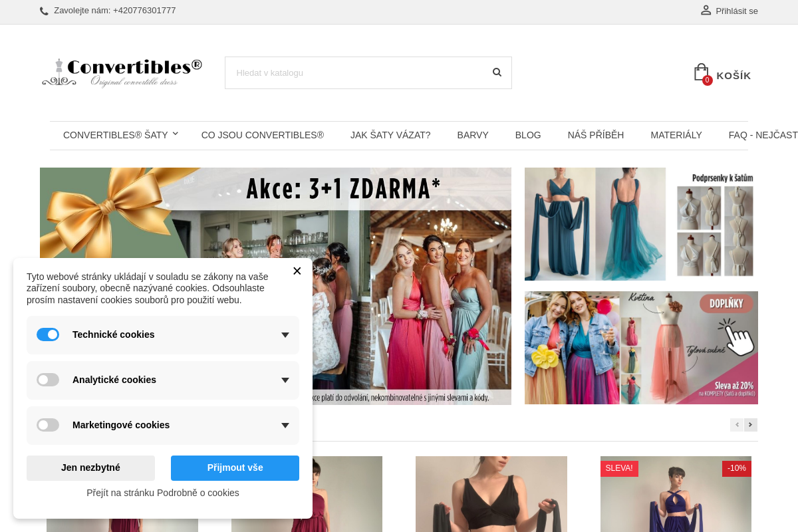Click the cart item count badge
The image size is (798, 532).
[x=708, y=80]
